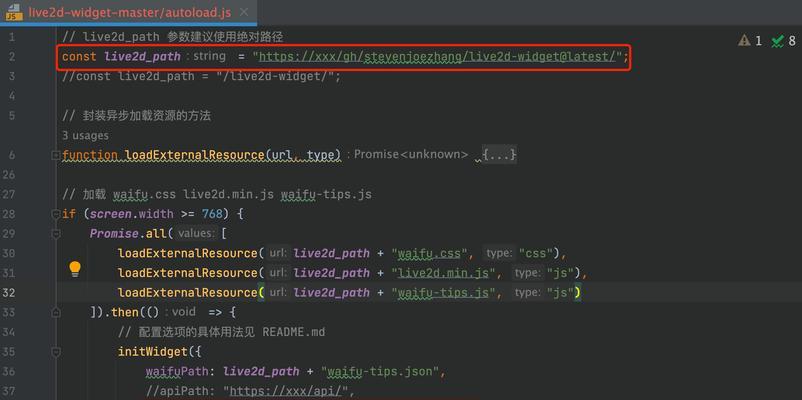Click line number 28 in the gutter

(9, 214)
